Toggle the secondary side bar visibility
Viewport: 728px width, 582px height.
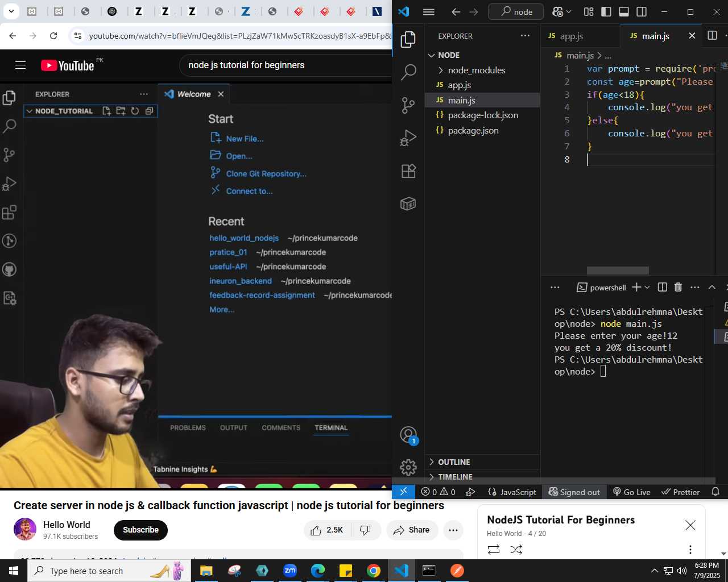(642, 12)
